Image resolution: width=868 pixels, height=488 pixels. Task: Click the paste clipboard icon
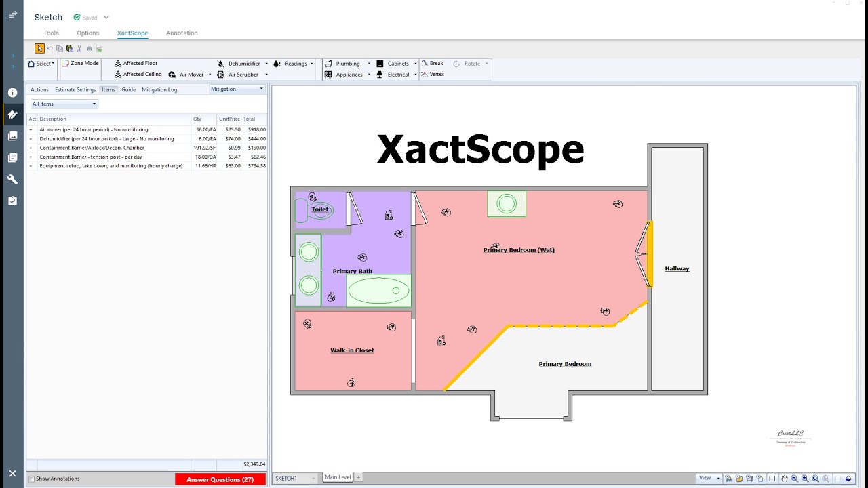click(70, 49)
